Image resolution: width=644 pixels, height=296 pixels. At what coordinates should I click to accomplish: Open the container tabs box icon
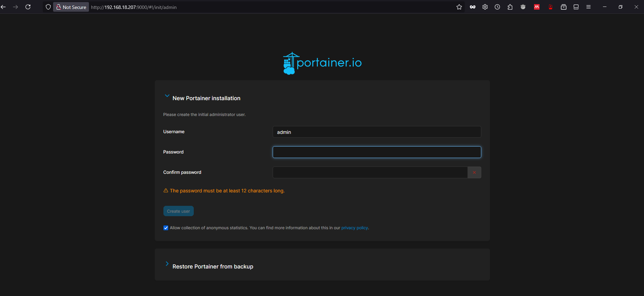(564, 7)
